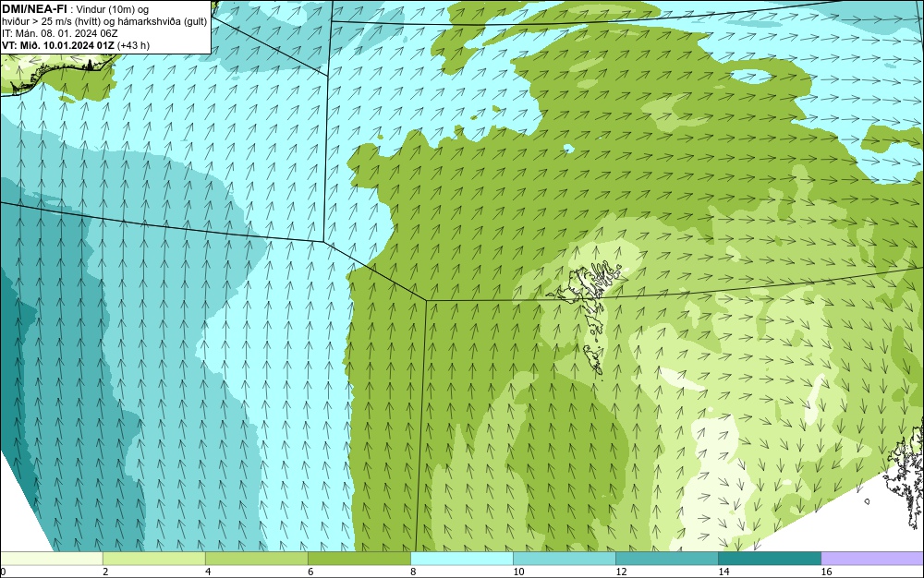The height and width of the screenshot is (578, 924).
Task: Click the 4–6 m/s green legend swatch
Action: [x=256, y=558]
